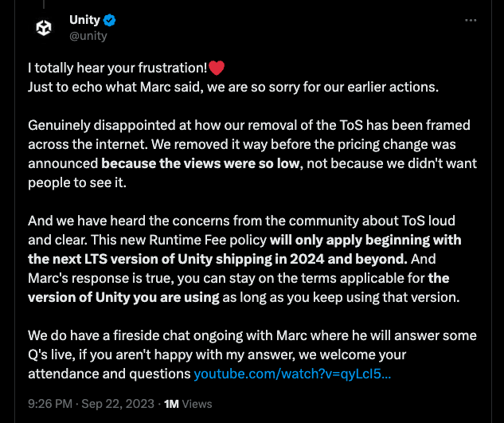
Task: Click the Sep 22, 2023 date
Action: click(x=118, y=404)
